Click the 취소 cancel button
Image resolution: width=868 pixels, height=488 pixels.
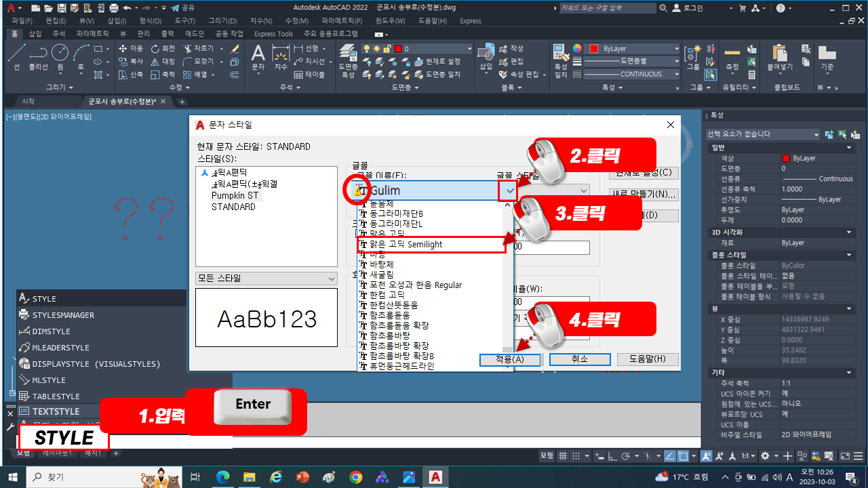(579, 359)
